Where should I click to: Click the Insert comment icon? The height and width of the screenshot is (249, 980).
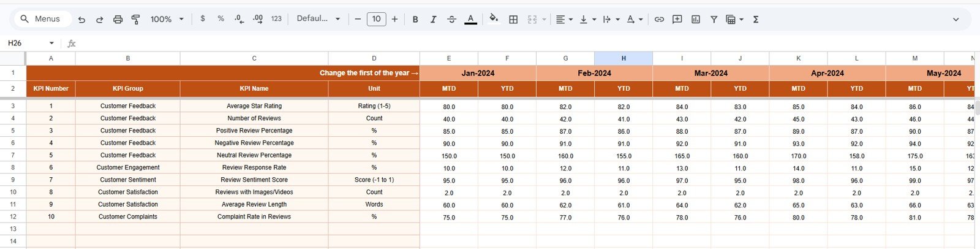click(677, 20)
